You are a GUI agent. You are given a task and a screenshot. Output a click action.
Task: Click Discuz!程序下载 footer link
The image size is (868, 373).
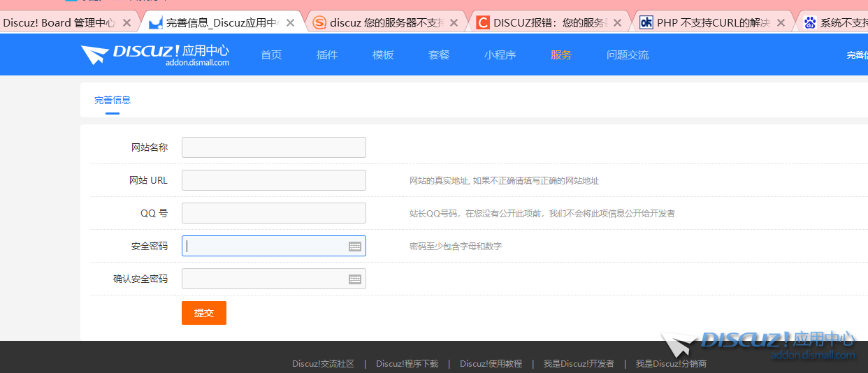tap(407, 364)
